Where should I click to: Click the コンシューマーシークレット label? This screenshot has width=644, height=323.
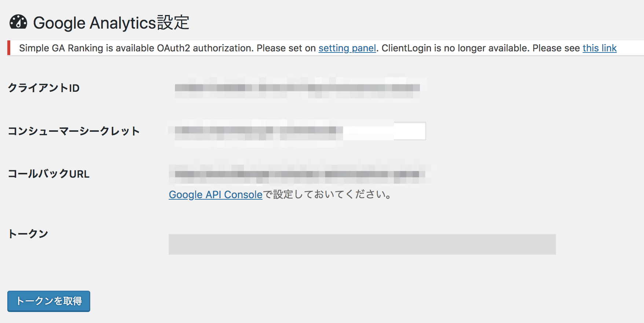(74, 131)
